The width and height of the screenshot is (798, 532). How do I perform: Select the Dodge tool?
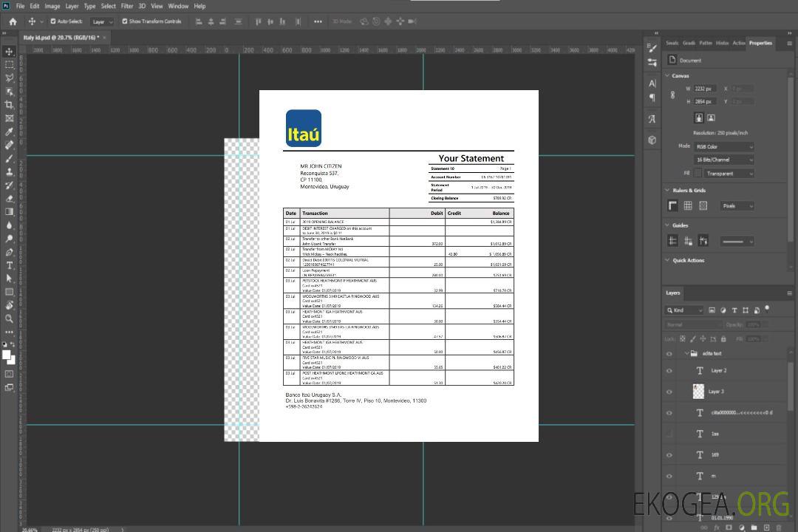(9, 238)
